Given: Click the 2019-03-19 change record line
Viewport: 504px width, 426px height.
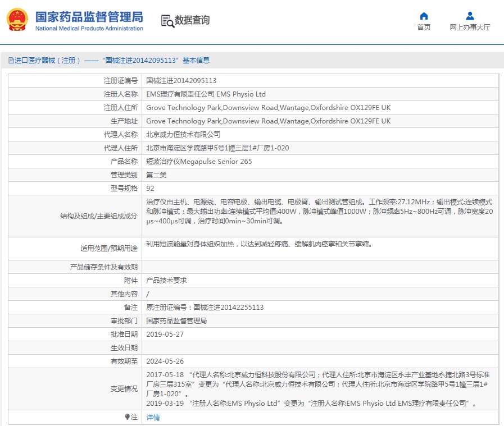Looking at the screenshot, I should click(x=311, y=403).
